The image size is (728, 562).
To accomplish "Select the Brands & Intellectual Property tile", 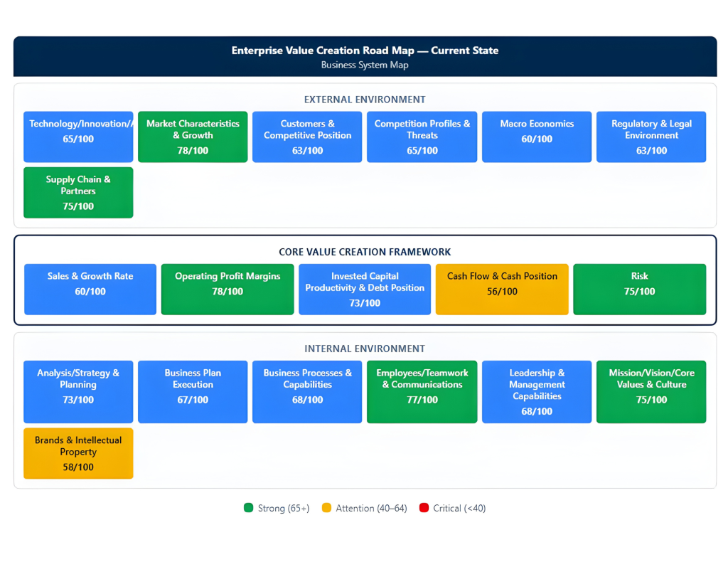I will click(x=78, y=453).
